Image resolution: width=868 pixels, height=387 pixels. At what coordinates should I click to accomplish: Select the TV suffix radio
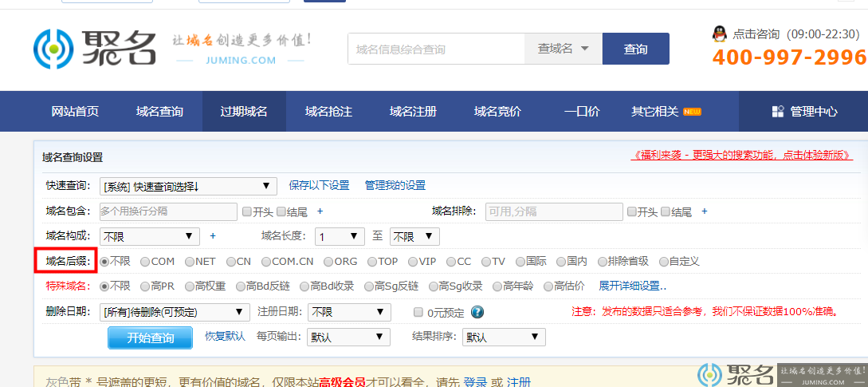tap(486, 261)
